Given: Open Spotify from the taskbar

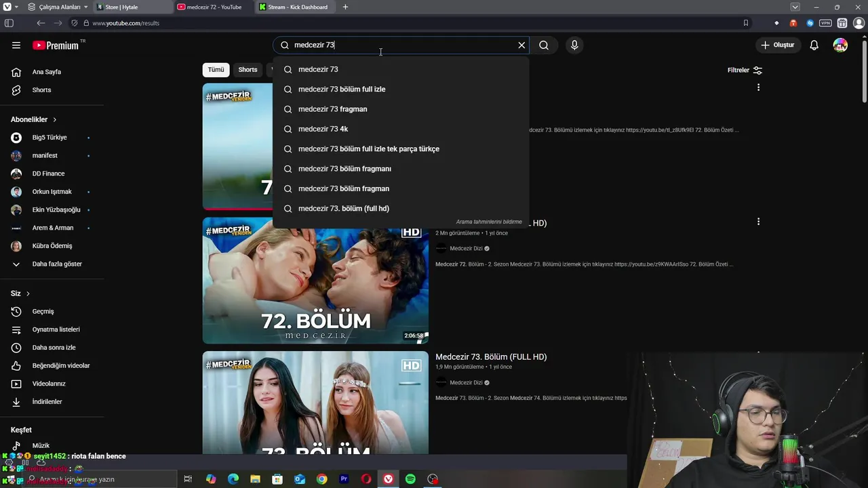Looking at the screenshot, I should [410, 479].
